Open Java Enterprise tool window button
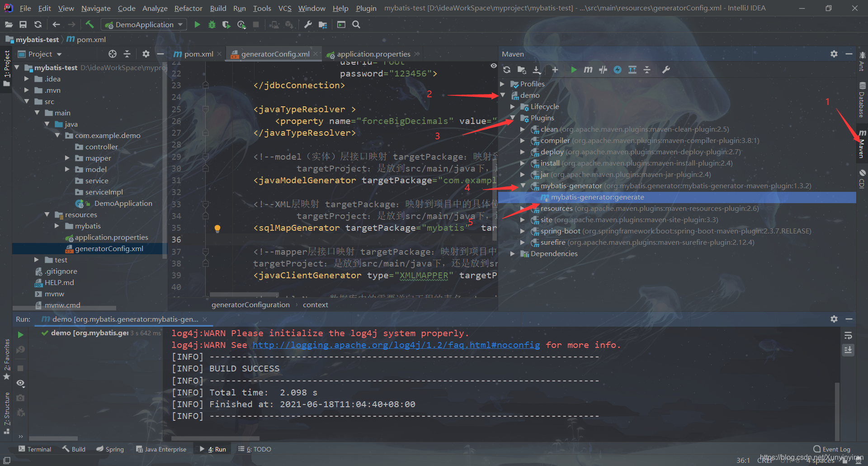This screenshot has height=466, width=868. (161, 449)
